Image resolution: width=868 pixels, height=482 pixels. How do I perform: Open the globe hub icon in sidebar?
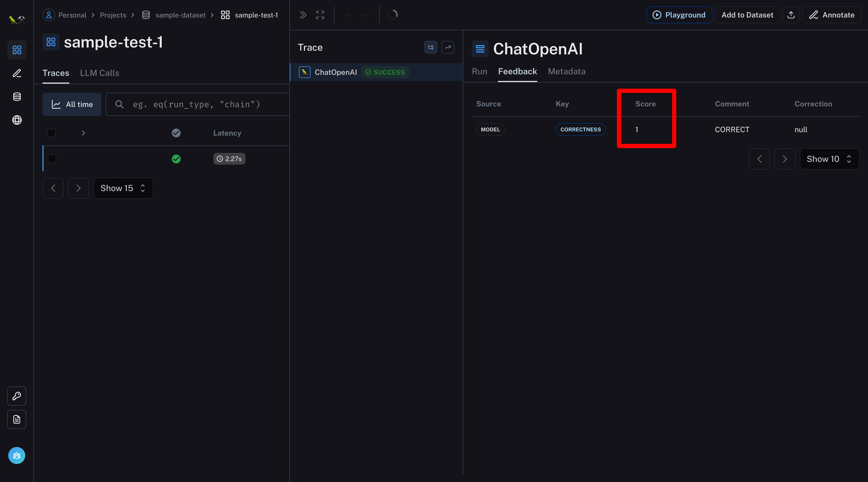coord(17,120)
